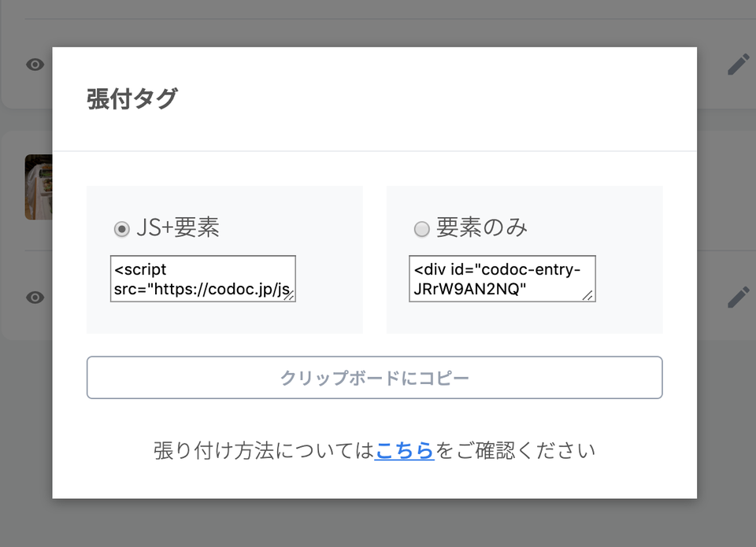Screen dimensions: 756x547
Task: Click inside the script src code textarea
Action: pyautogui.click(x=203, y=279)
